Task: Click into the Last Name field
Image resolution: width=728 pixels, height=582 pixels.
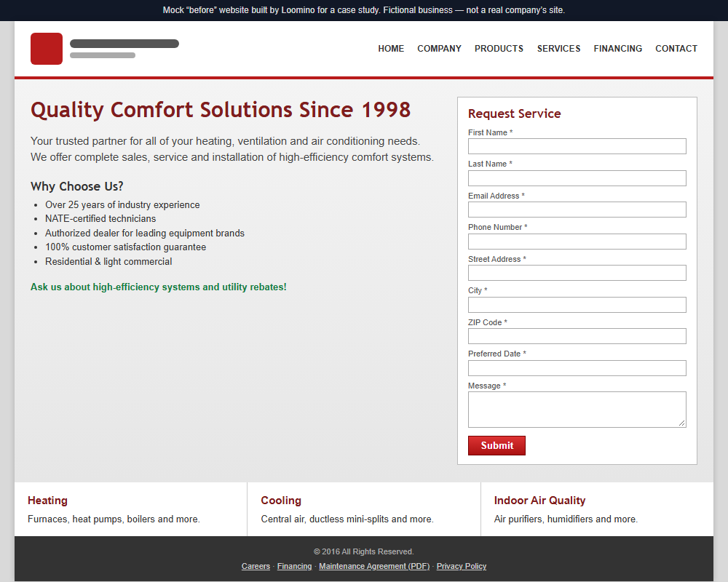Action: [x=577, y=178]
